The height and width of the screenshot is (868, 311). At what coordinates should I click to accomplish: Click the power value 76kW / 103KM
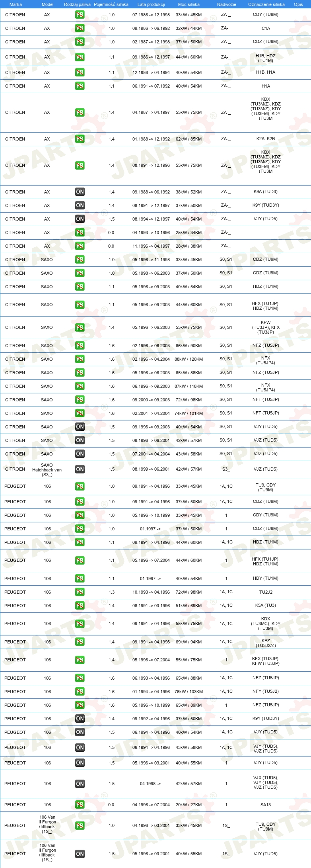pos(189,692)
